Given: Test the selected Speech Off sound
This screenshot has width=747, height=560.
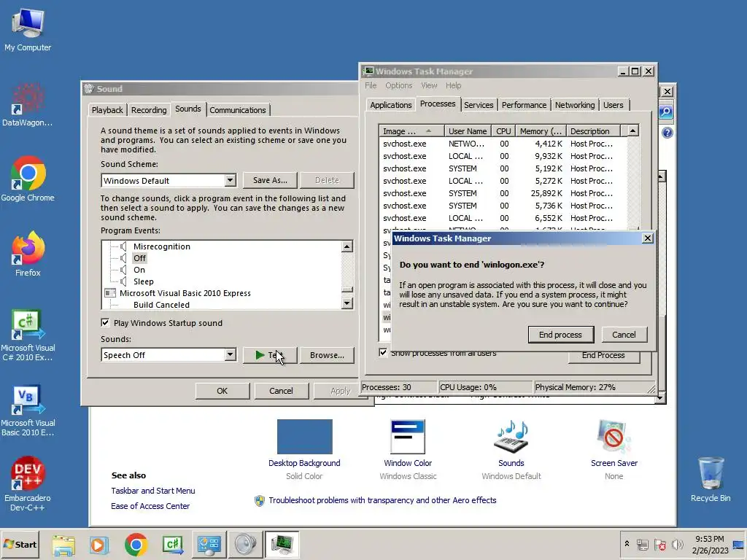Looking at the screenshot, I should point(270,355).
